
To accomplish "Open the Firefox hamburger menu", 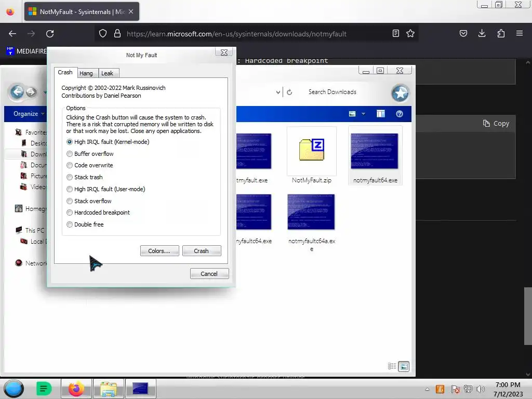I will (520, 33).
